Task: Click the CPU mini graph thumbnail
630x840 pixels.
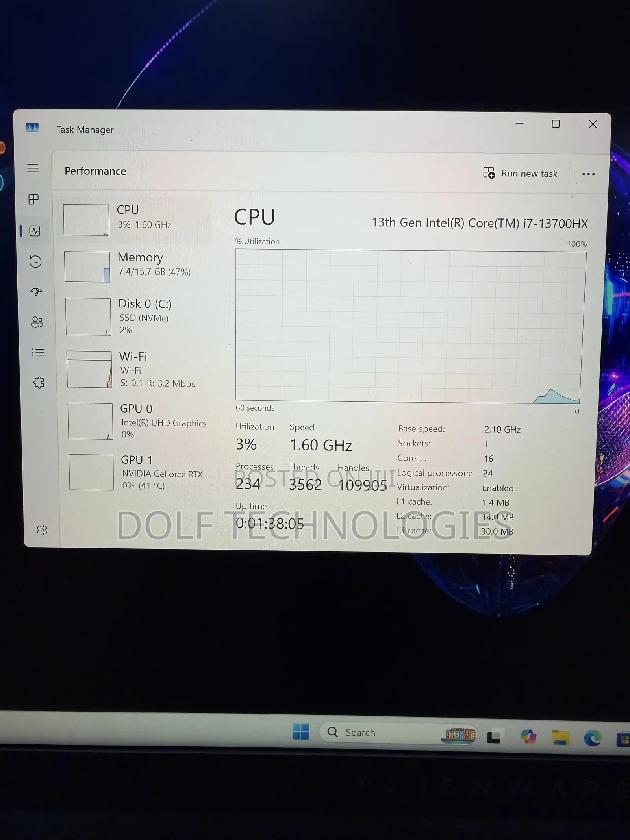Action: pos(86,220)
